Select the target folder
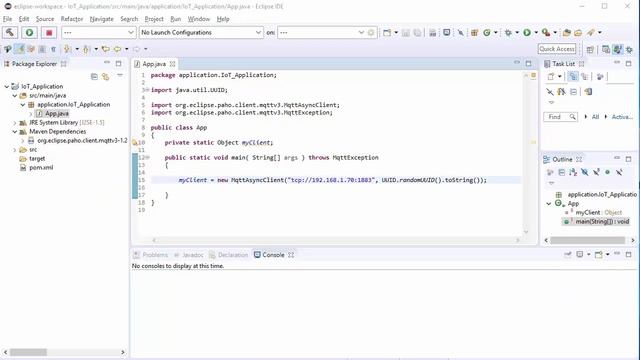640x360 pixels. coord(33,159)
